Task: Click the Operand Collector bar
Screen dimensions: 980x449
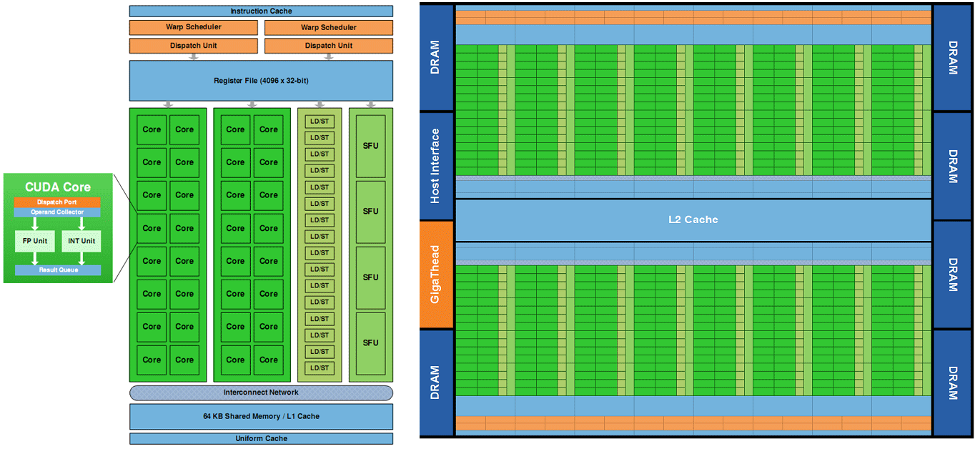Action: point(56,212)
